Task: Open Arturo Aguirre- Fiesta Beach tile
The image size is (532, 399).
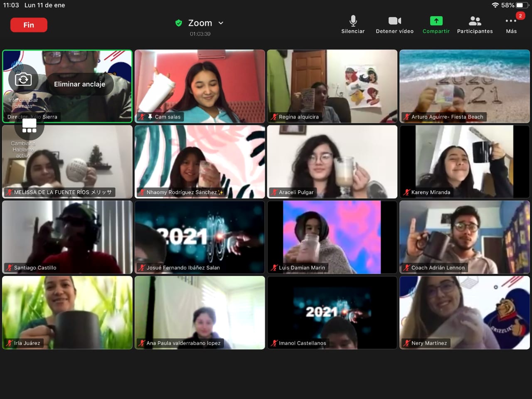Action: tap(465, 86)
